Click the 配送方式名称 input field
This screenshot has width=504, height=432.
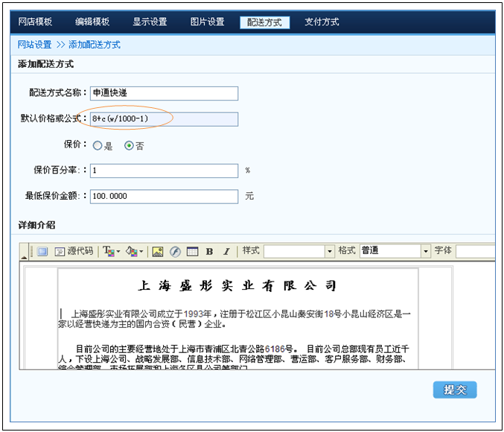[x=164, y=93]
